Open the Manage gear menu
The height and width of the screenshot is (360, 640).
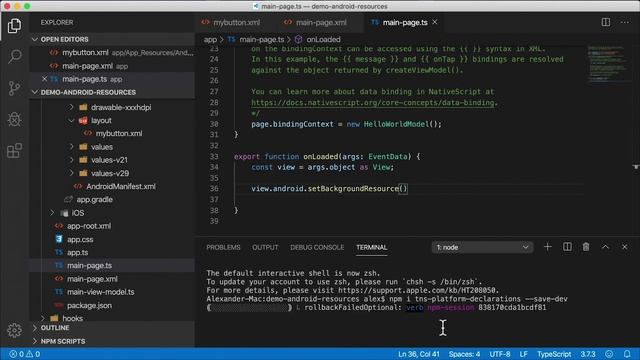pyautogui.click(x=14, y=330)
